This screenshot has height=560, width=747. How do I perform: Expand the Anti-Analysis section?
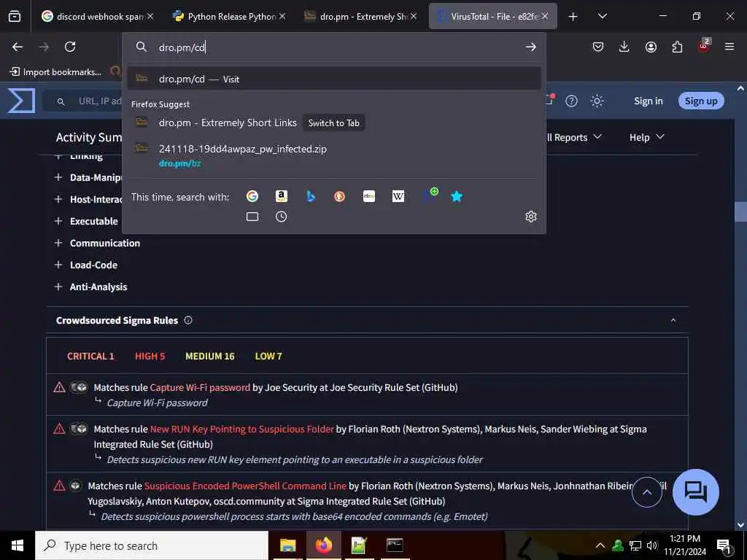point(58,287)
